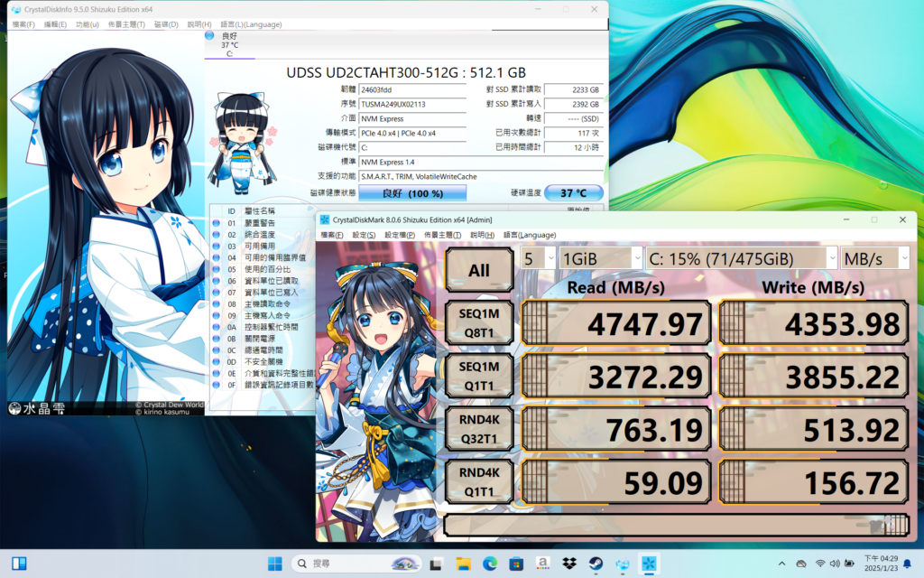Click the taskbar search box
This screenshot has width=924, height=578.
point(356,564)
